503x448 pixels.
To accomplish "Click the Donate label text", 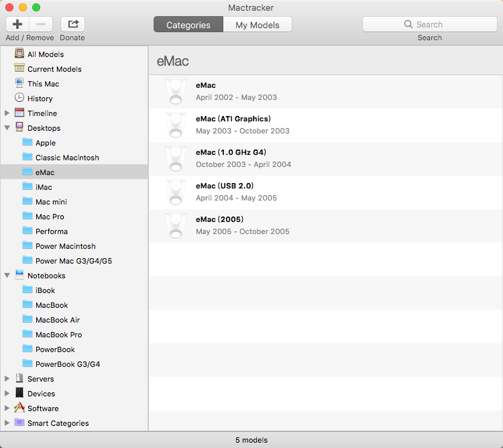I will tap(72, 38).
